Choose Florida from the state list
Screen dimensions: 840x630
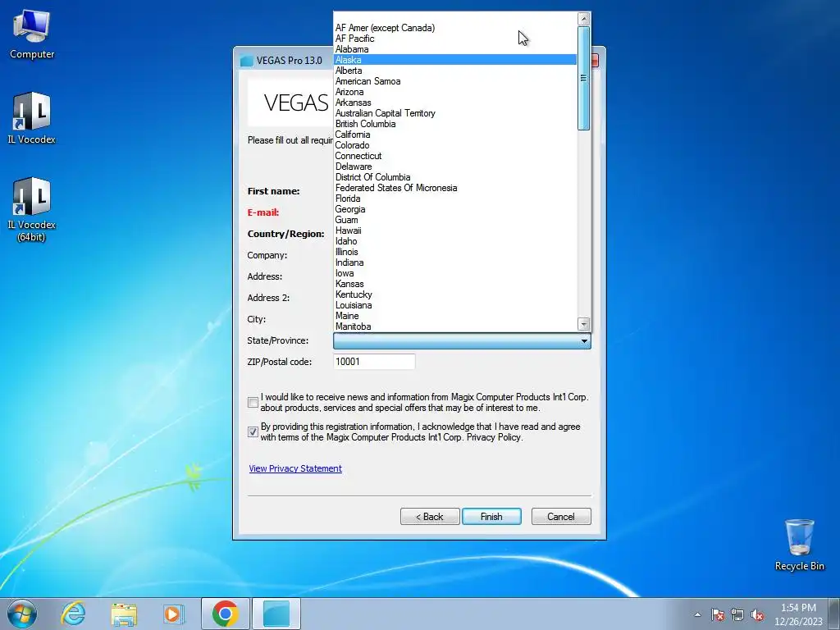pos(454,199)
